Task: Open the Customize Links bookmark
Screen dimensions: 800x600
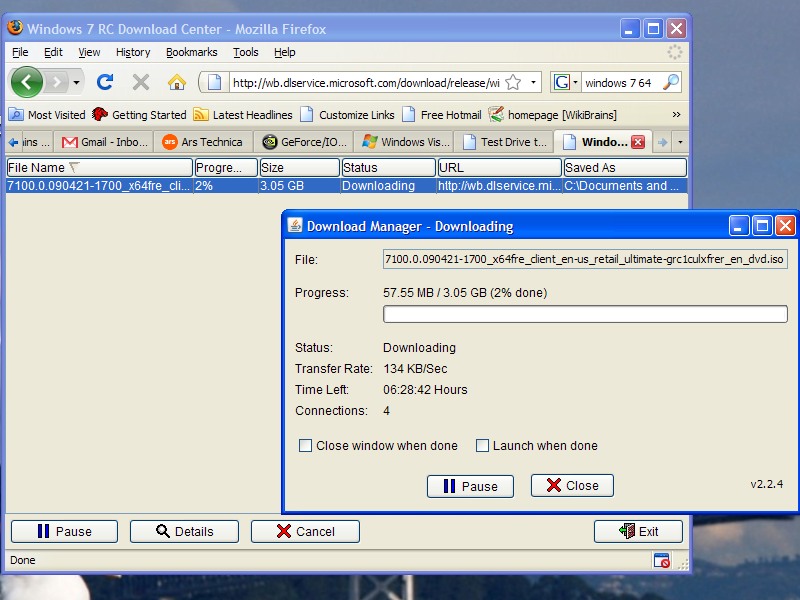Action: click(x=347, y=115)
